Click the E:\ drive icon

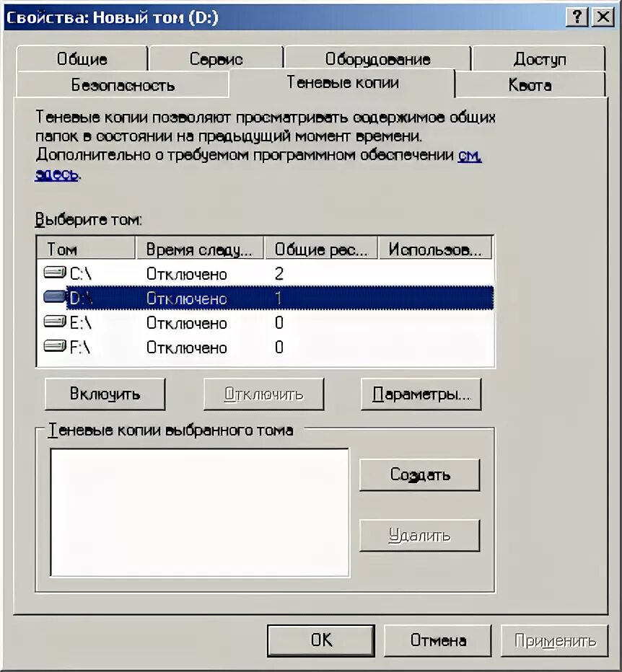[54, 321]
